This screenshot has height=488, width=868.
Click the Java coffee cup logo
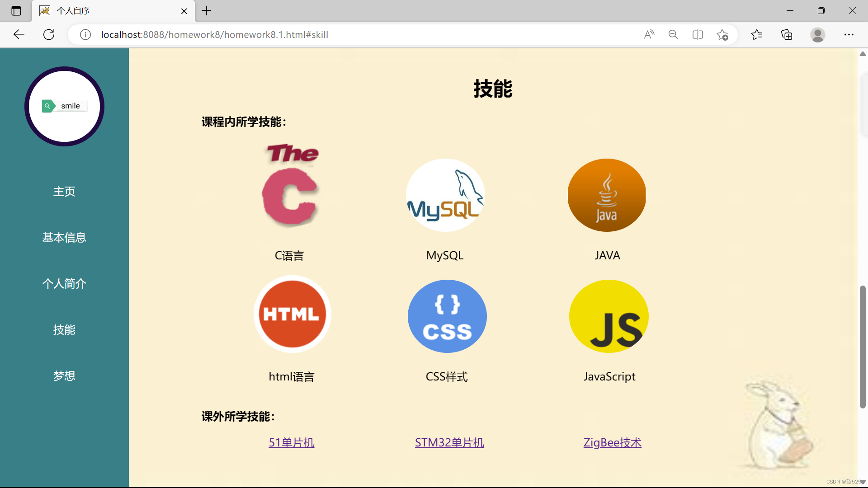click(x=607, y=195)
